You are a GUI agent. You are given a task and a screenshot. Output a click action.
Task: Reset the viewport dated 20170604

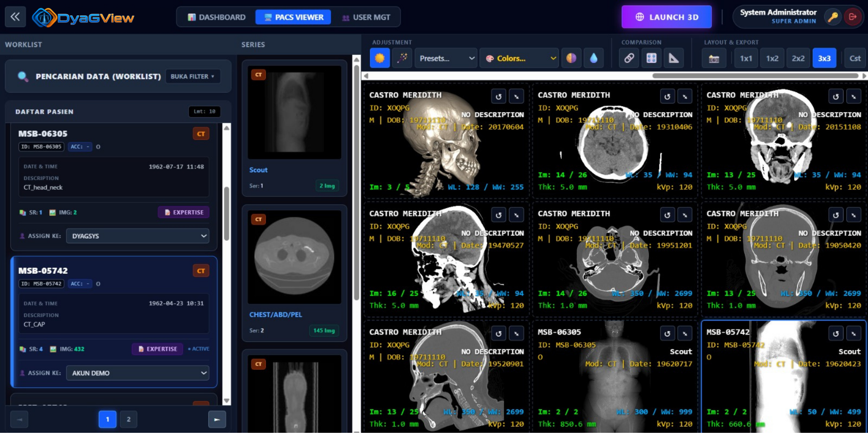[498, 96]
